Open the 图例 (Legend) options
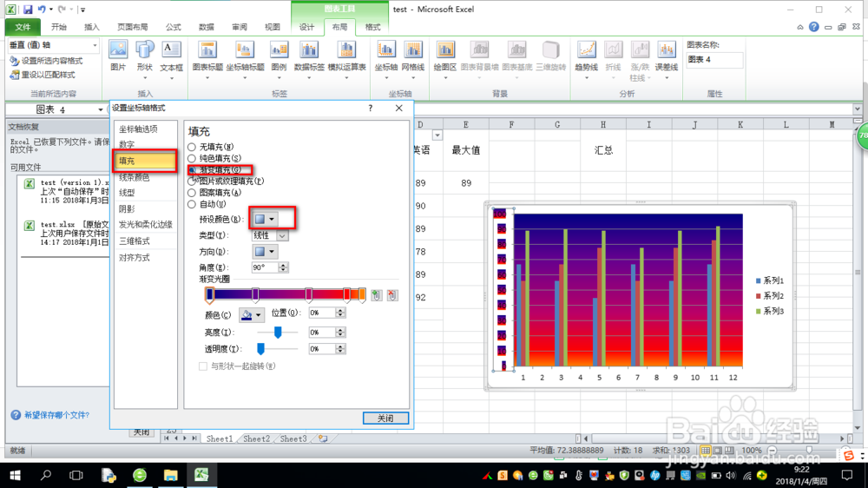 pyautogui.click(x=279, y=60)
